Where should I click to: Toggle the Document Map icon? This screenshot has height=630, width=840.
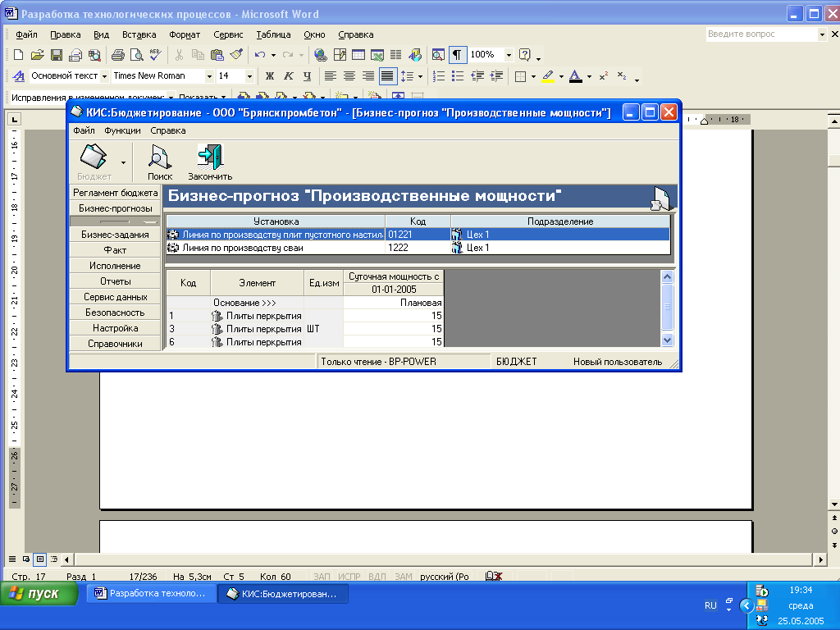438,55
